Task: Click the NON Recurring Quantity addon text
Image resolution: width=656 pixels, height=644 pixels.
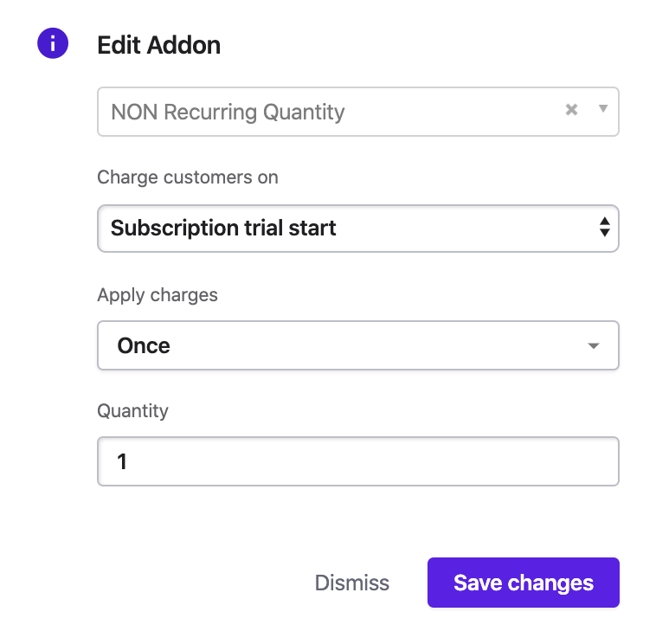Action: pyautogui.click(x=228, y=112)
